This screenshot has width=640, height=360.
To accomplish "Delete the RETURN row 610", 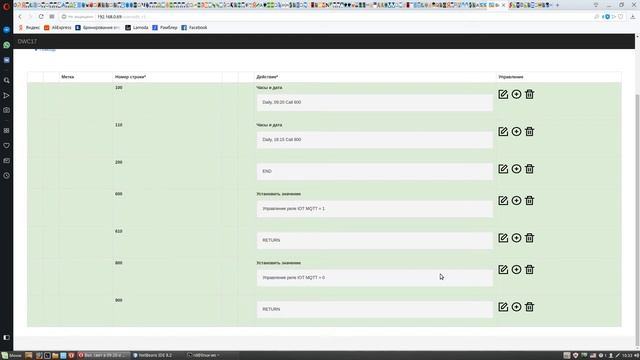I will pos(529,238).
